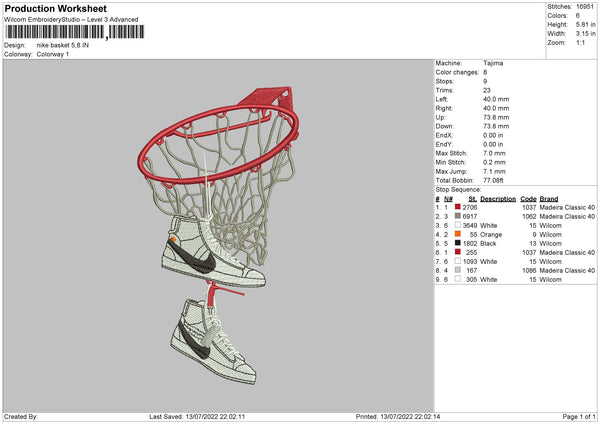Screen dimensions: 600x424
Task: Click the 'Production Worksheet' title
Action: tap(55, 8)
